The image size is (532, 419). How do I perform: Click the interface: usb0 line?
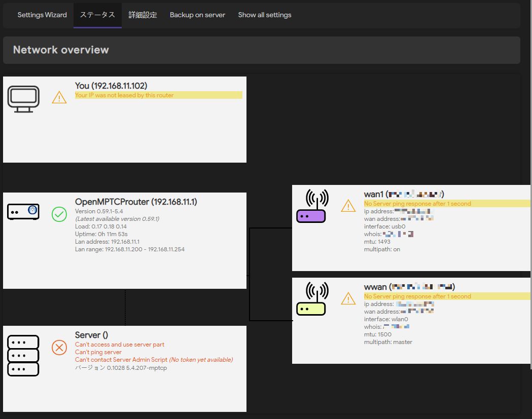tap(385, 226)
